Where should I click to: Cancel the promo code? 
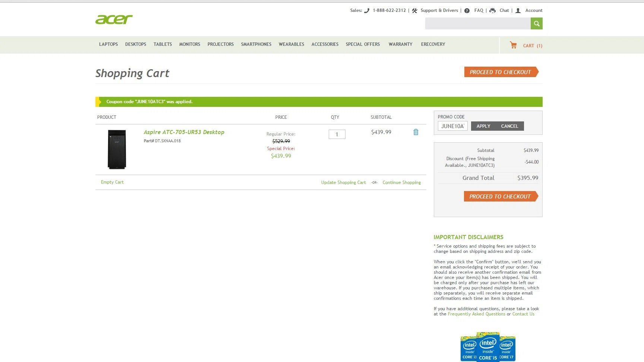point(509,126)
